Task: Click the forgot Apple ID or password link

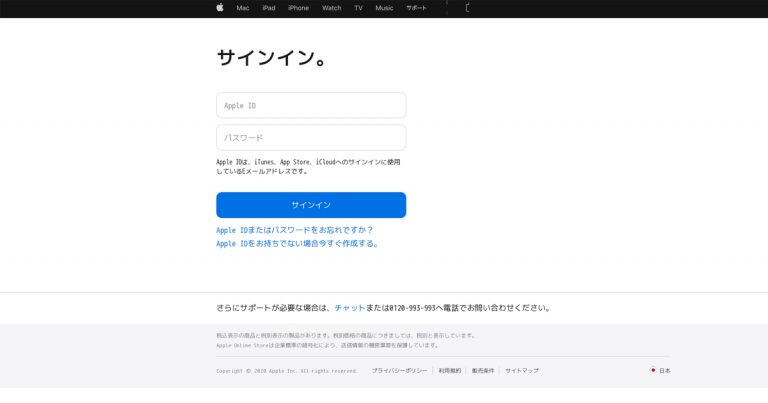Action: pos(294,230)
